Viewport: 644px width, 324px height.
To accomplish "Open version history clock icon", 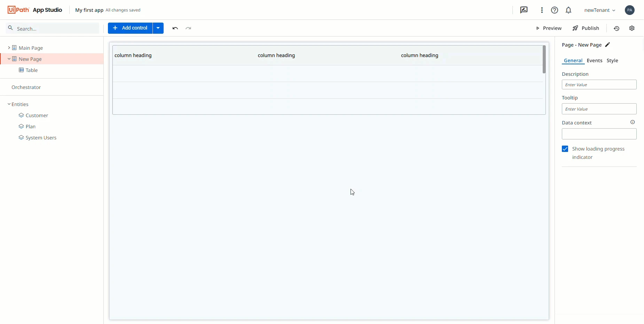I will click(x=616, y=29).
